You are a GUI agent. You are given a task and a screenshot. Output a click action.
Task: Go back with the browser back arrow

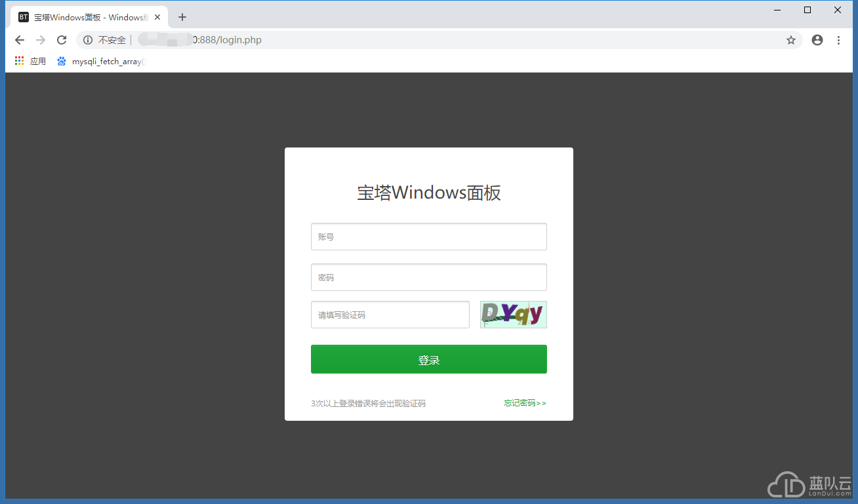[20, 40]
